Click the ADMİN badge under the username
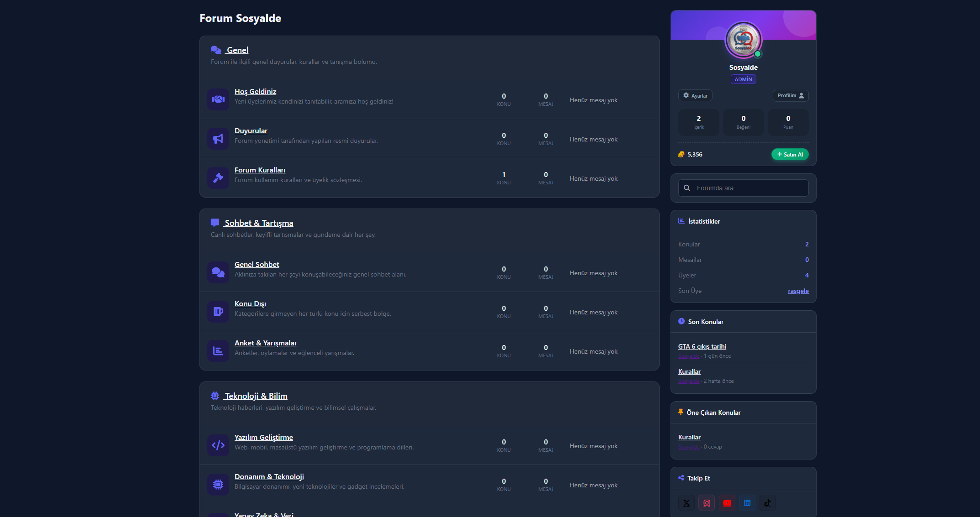The height and width of the screenshot is (517, 980). tap(744, 79)
